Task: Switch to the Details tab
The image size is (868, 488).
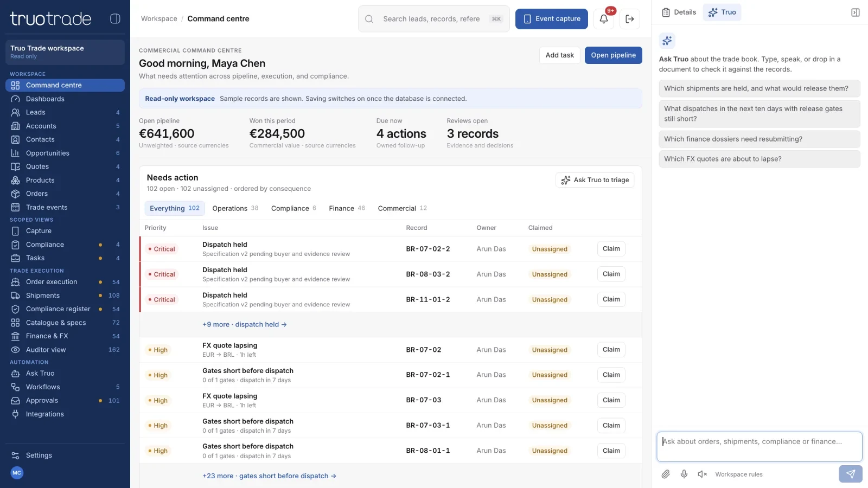Action: (679, 12)
